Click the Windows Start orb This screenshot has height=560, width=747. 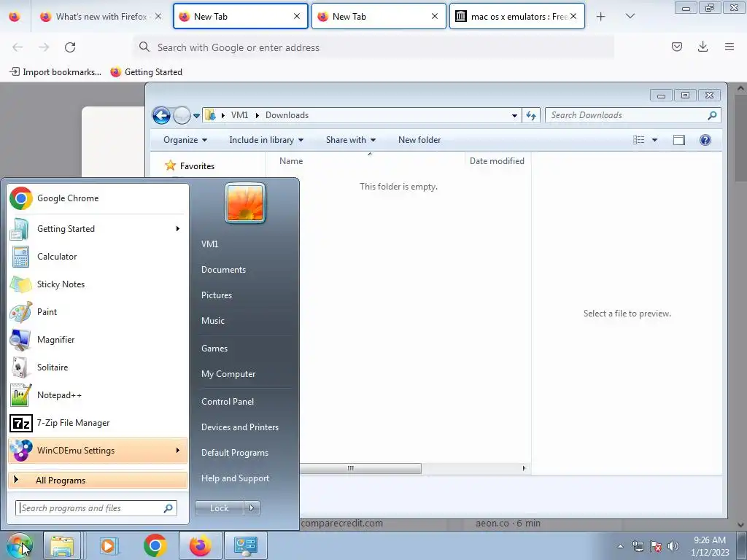[20, 545]
